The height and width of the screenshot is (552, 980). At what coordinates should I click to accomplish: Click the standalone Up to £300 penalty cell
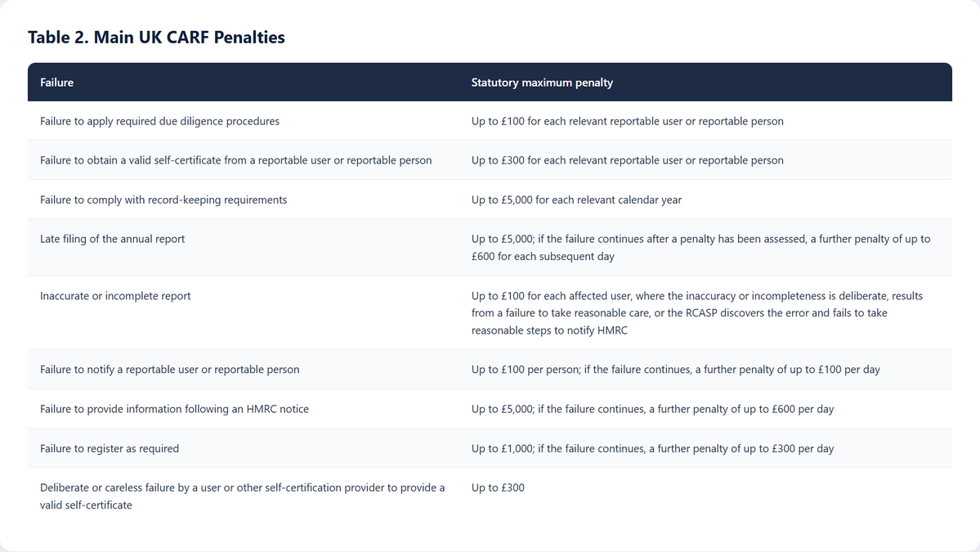(498, 487)
